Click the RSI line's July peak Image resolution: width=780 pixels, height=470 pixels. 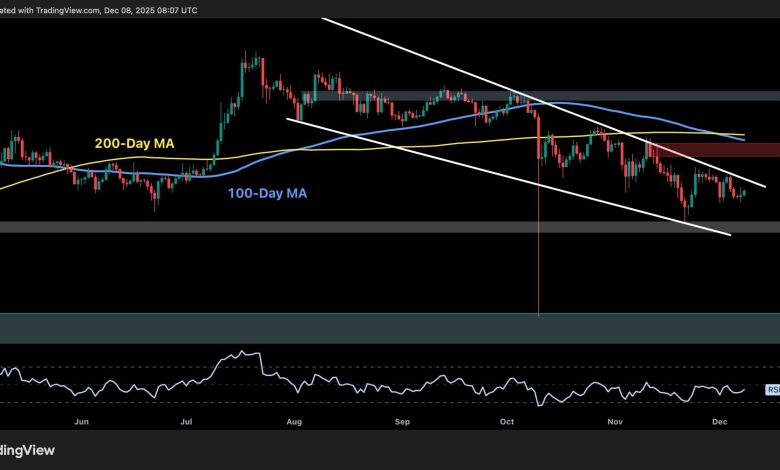(x=244, y=353)
